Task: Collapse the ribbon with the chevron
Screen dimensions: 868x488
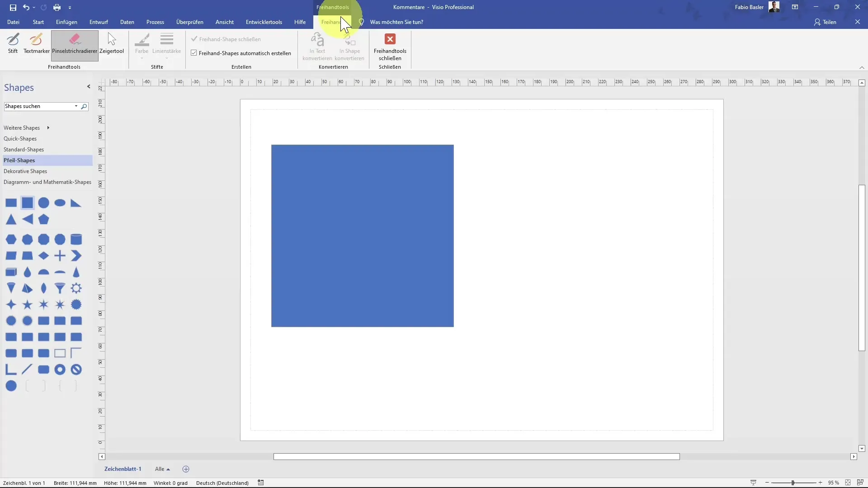Action: pyautogui.click(x=862, y=67)
